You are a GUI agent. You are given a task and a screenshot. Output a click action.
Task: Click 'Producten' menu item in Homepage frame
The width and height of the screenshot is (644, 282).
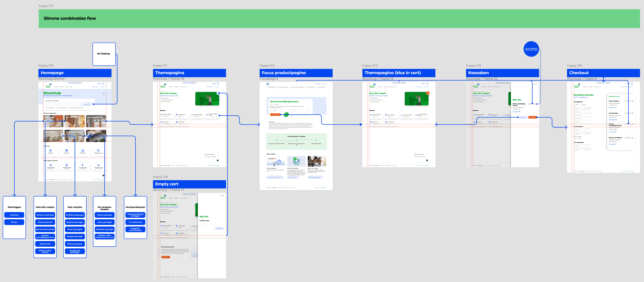coord(56,87)
